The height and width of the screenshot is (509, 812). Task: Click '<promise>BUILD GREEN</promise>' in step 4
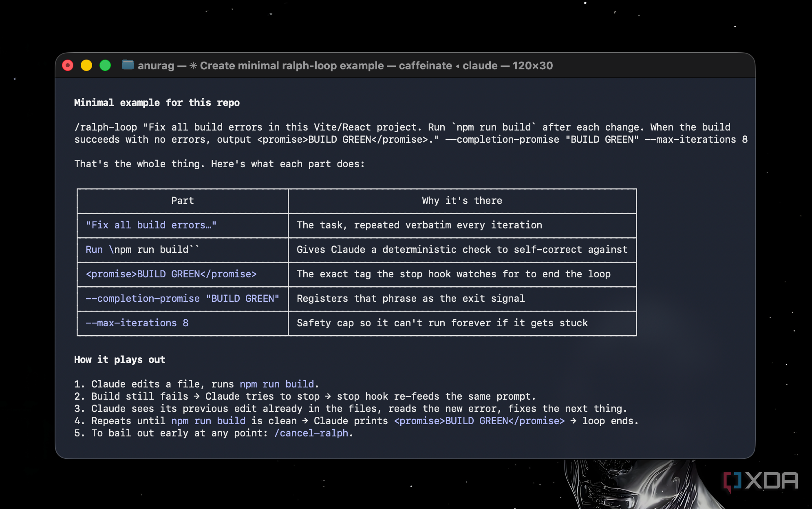[479, 421]
